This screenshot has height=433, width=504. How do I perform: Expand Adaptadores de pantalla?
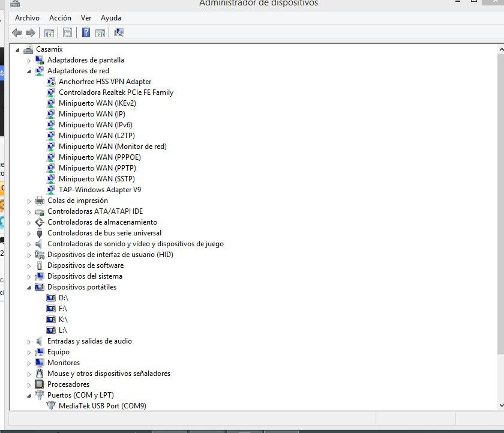click(29, 61)
